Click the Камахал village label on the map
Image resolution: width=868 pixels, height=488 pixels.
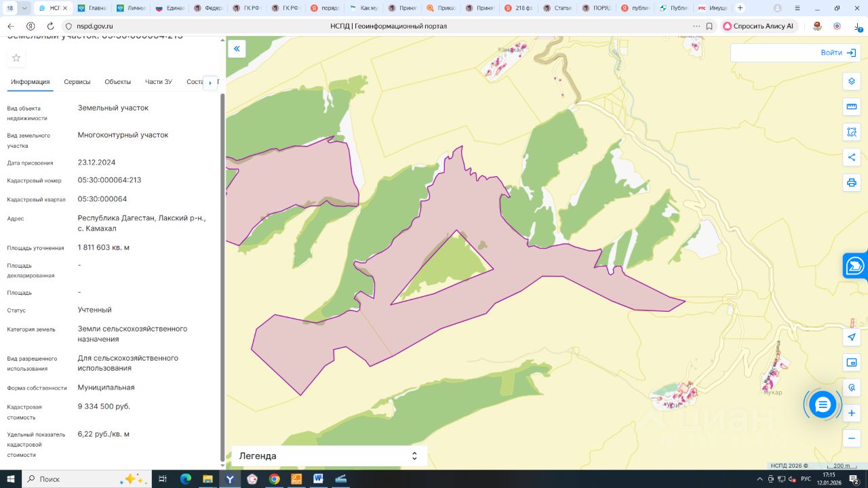tap(512, 49)
